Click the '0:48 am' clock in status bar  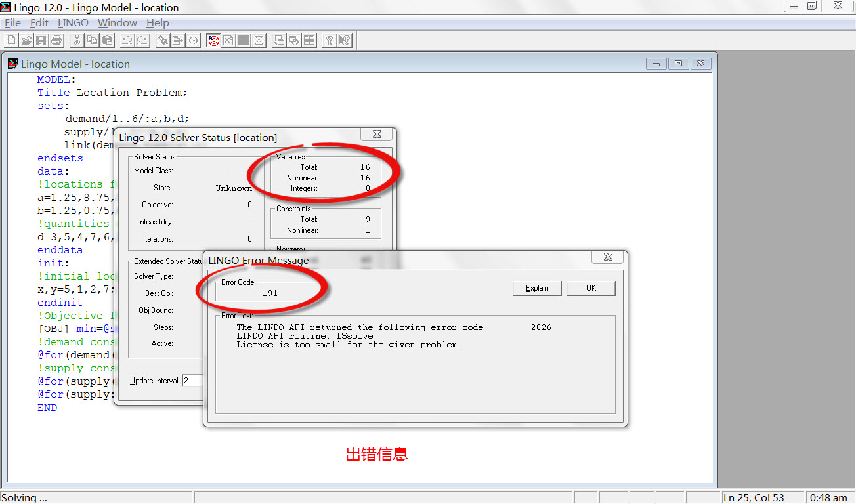828,497
